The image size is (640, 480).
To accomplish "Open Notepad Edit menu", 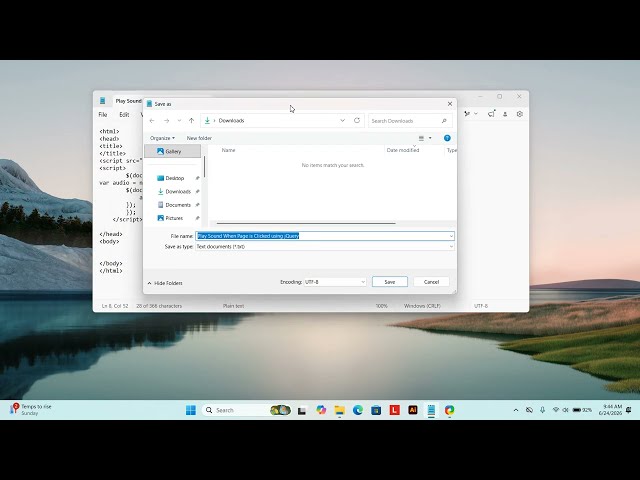I will (x=124, y=115).
